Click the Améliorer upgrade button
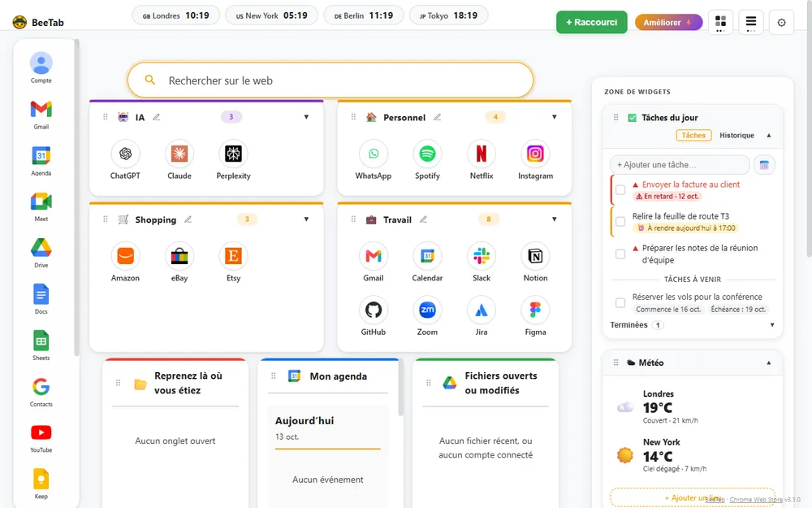 tap(668, 22)
